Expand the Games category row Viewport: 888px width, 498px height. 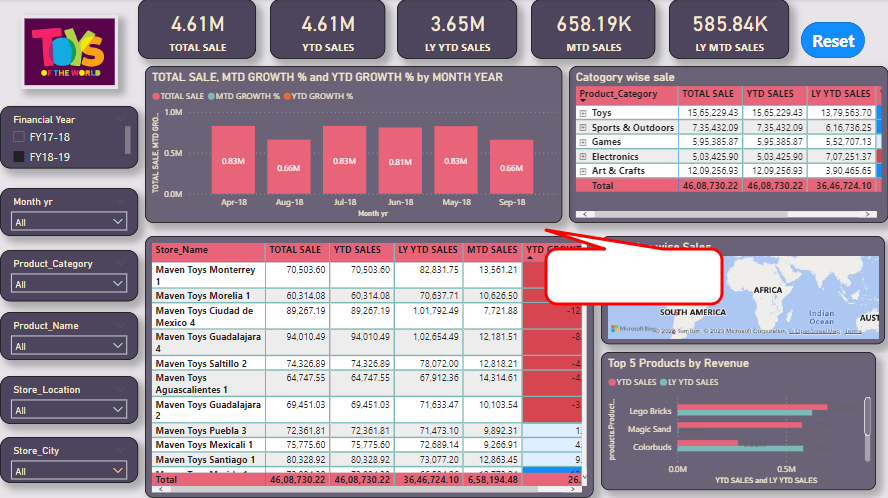click(x=583, y=142)
